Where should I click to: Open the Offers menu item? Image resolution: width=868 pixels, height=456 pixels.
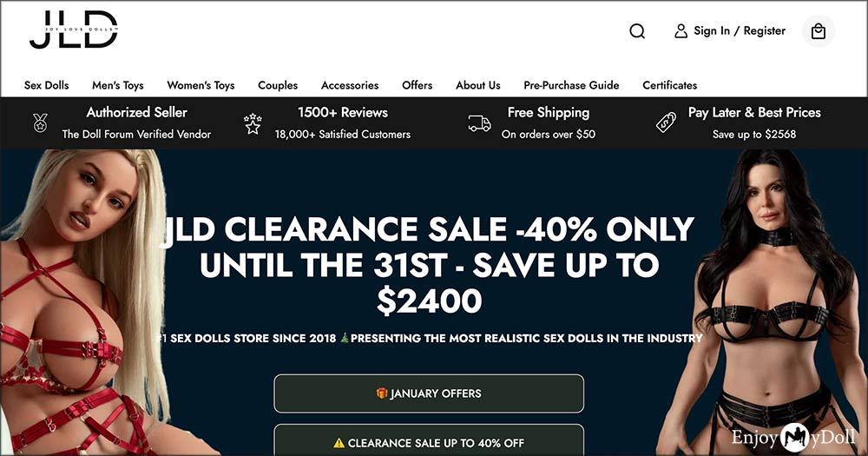coord(418,85)
